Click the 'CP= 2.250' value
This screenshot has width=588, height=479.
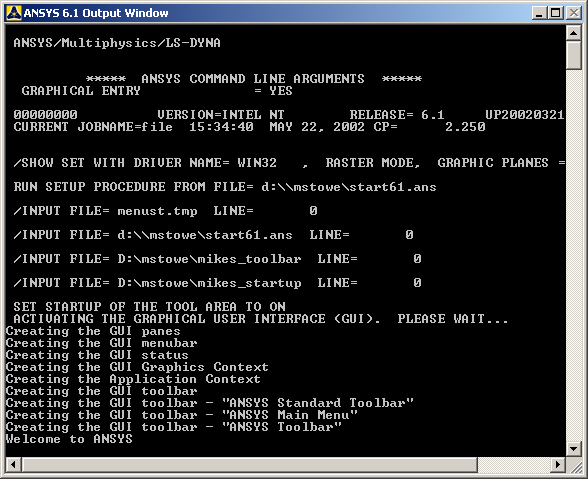[429, 127]
